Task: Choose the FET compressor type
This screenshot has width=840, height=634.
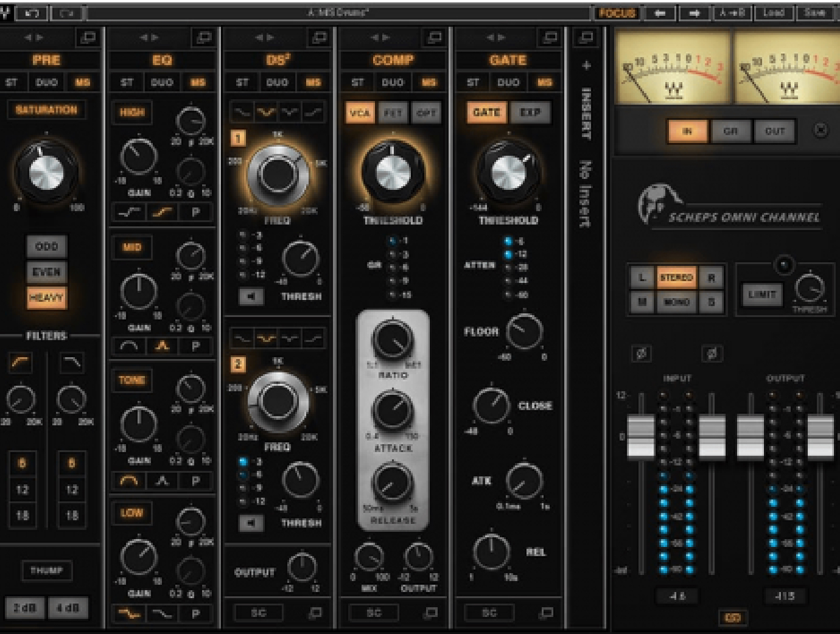Action: pos(393,113)
